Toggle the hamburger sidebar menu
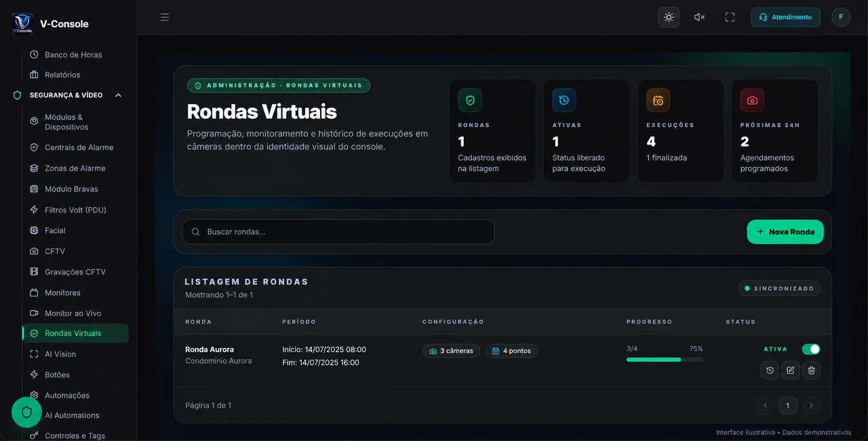This screenshot has height=441, width=868. tap(165, 17)
